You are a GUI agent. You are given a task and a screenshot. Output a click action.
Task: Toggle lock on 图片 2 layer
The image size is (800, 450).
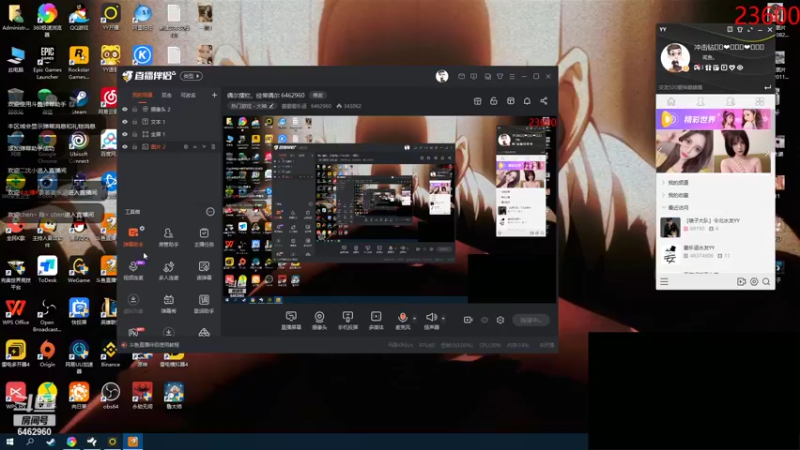135,147
